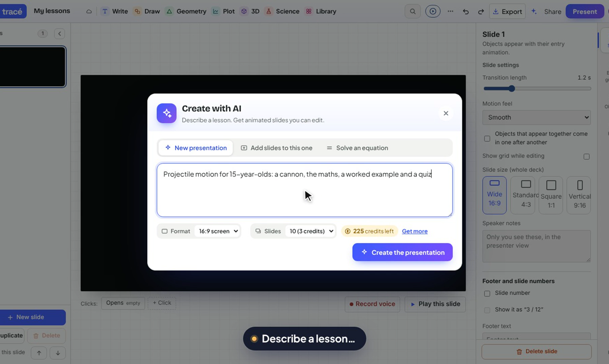Select Wide 16:9 slide size
Screen dimensions: 609x364
pyautogui.click(x=494, y=195)
